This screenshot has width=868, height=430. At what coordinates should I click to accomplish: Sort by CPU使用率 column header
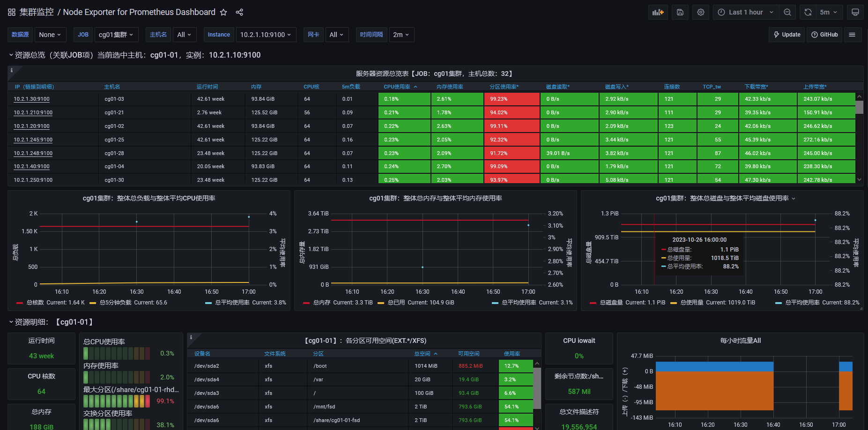tap(397, 87)
